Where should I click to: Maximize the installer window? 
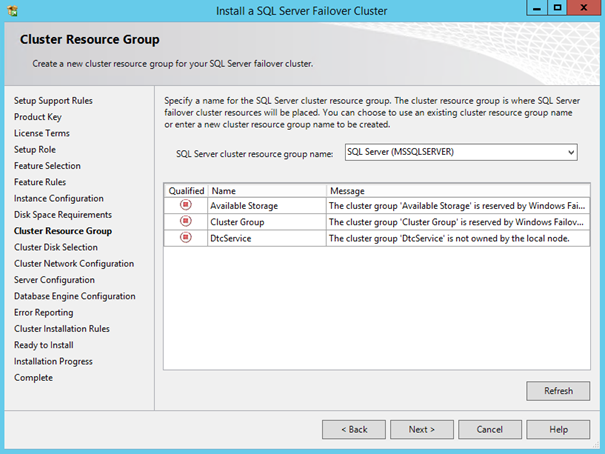pyautogui.click(x=557, y=10)
